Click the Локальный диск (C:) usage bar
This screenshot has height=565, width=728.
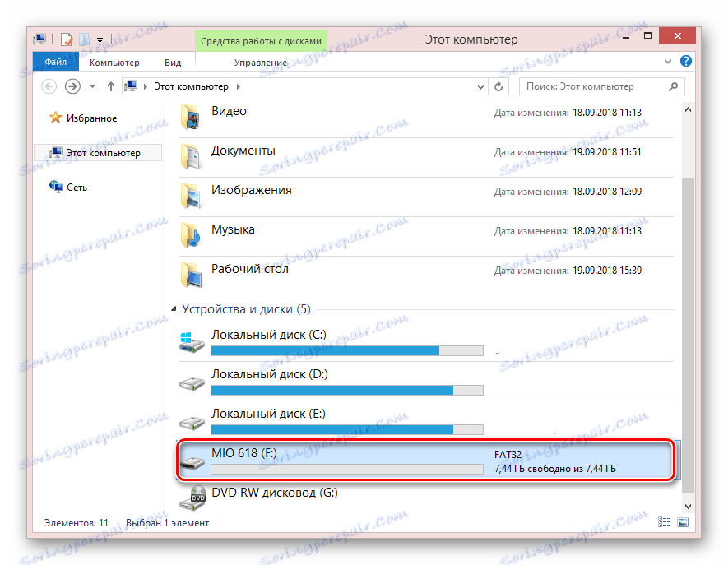coord(347,350)
